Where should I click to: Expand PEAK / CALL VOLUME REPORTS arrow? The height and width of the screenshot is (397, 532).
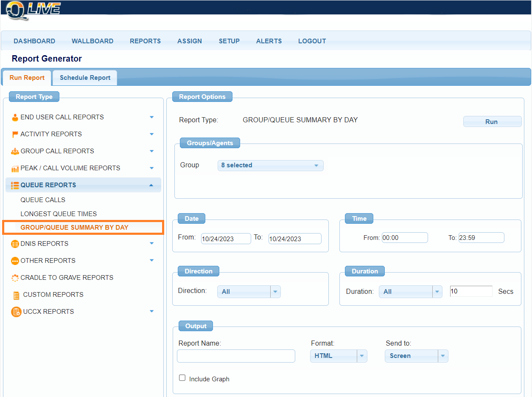point(152,168)
